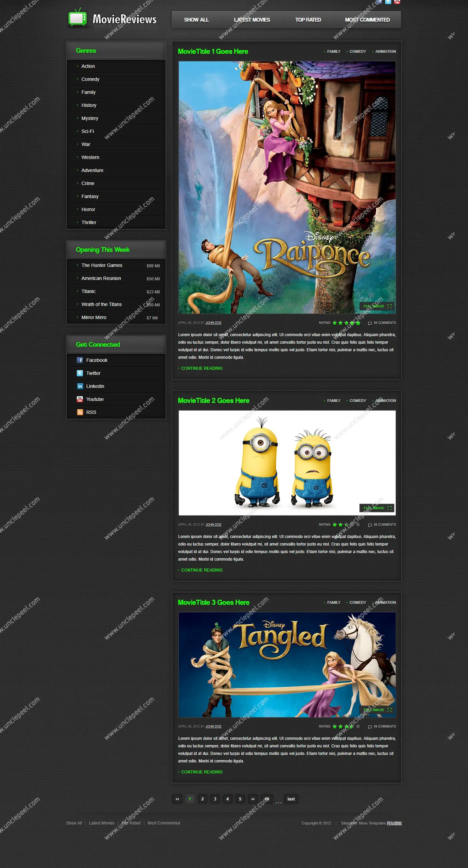Image resolution: width=468 pixels, height=868 pixels.
Task: Open Facebook icon in top header
Action: pos(379,2)
